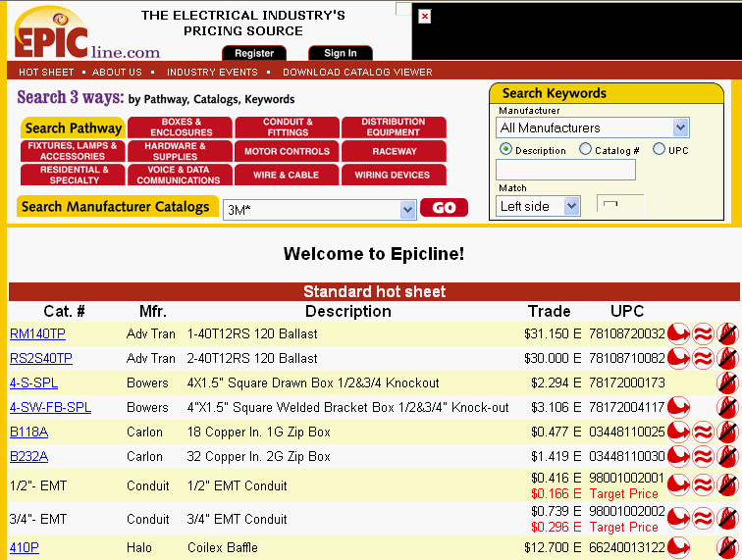This screenshot has height=560, width=742.
Task: Click wavy lines icon in 3/4" EMT Conduit row
Action: click(x=703, y=519)
